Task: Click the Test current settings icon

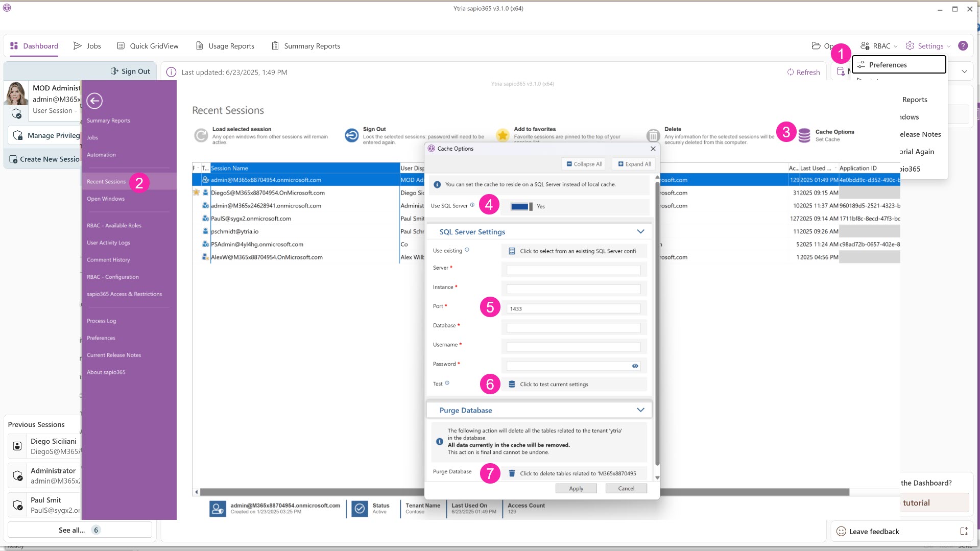Action: pos(512,385)
